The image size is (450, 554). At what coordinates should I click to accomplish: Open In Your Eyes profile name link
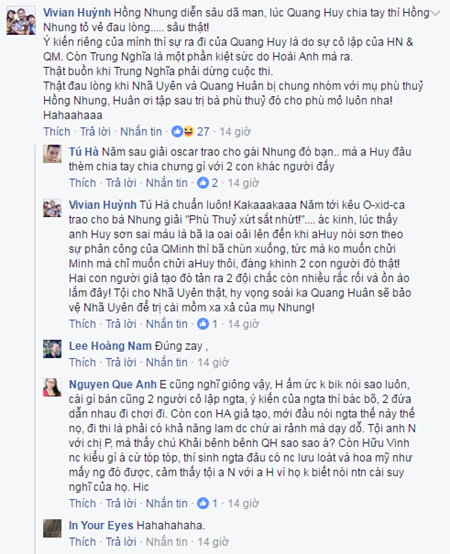101,525
